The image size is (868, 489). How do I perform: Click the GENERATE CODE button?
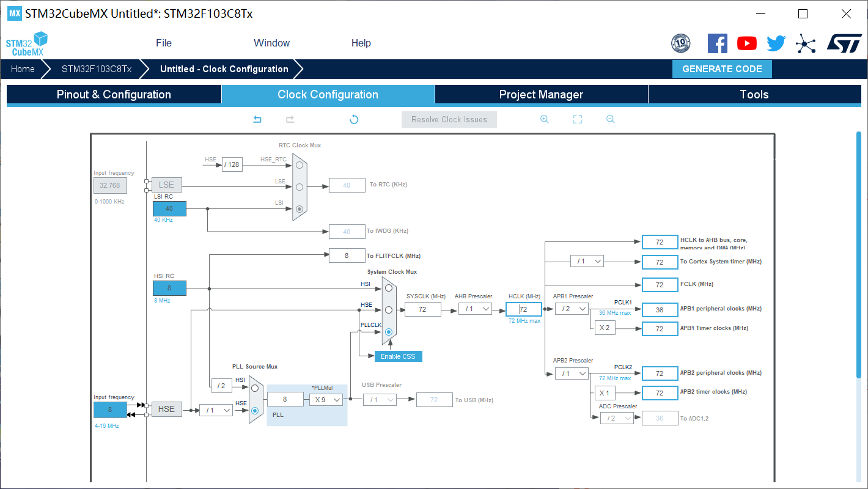[722, 69]
